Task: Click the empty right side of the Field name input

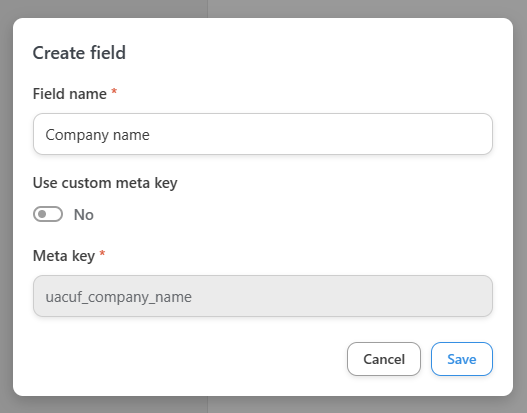Action: pos(370,134)
